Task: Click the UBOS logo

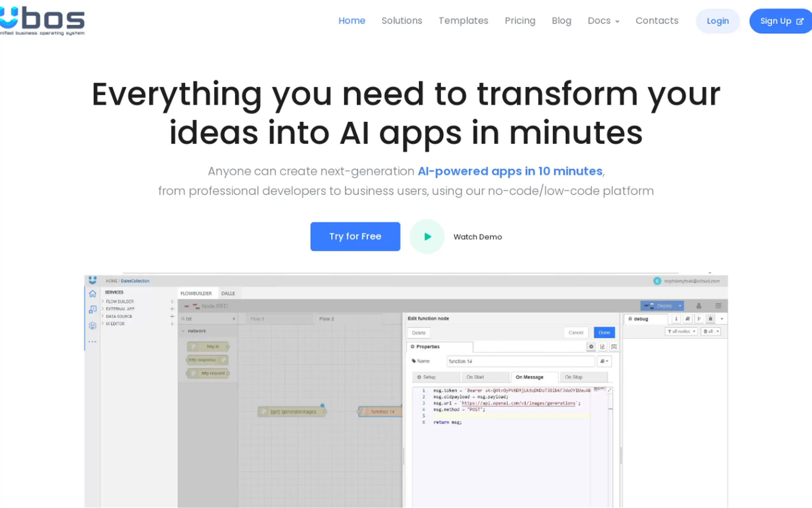Action: pos(42,21)
